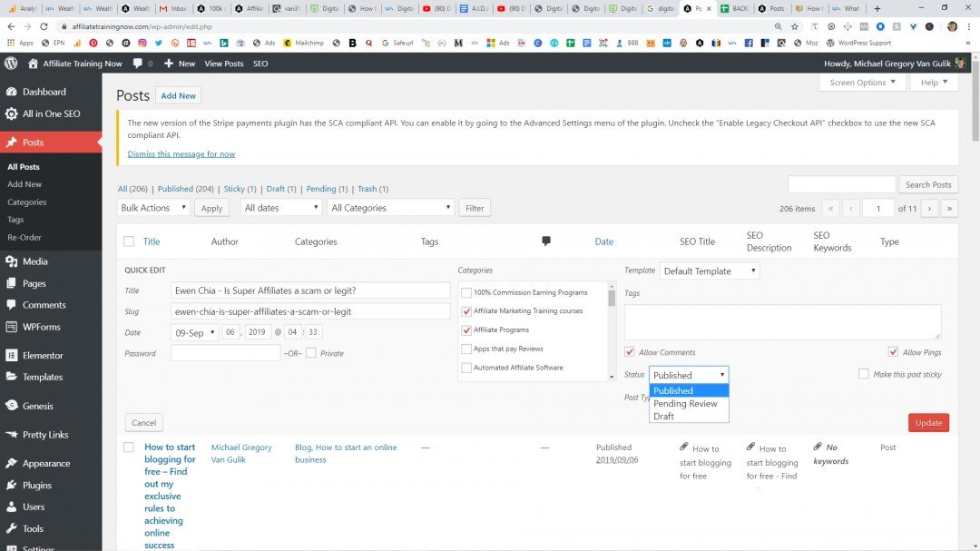
Task: Open All in One SEO gear icon
Action: pos(11,113)
